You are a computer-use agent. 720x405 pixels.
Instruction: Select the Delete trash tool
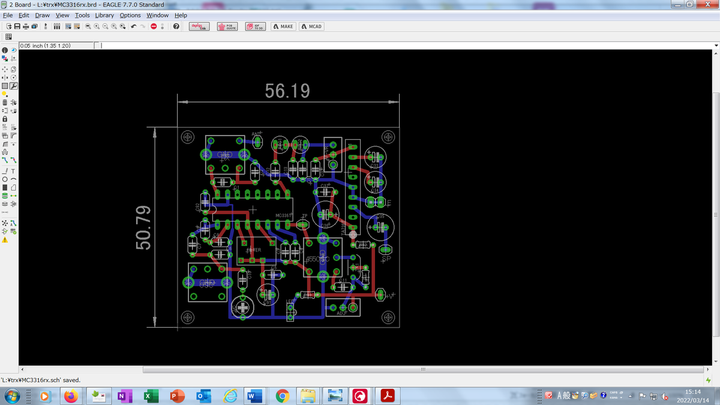(x=5, y=102)
